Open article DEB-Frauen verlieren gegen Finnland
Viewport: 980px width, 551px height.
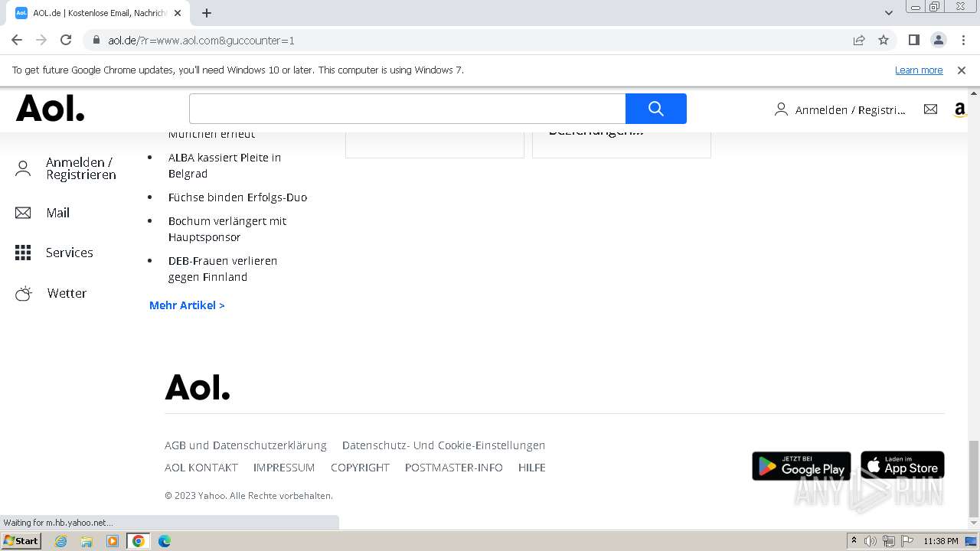pyautogui.click(x=223, y=269)
